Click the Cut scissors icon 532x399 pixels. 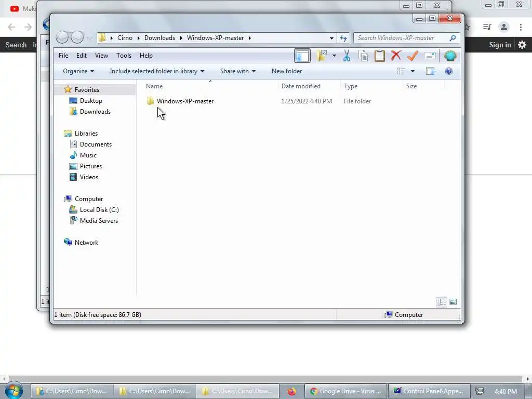click(x=347, y=56)
